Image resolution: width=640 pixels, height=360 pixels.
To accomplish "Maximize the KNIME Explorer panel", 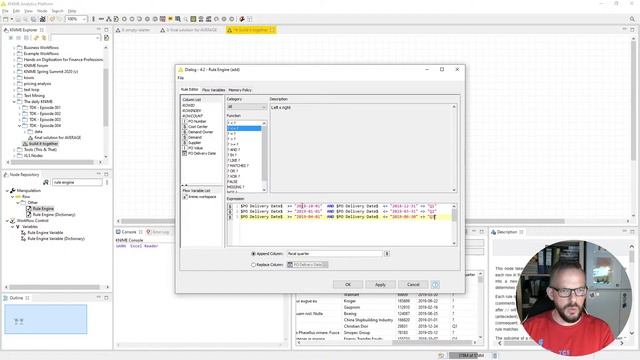I will point(106,30).
